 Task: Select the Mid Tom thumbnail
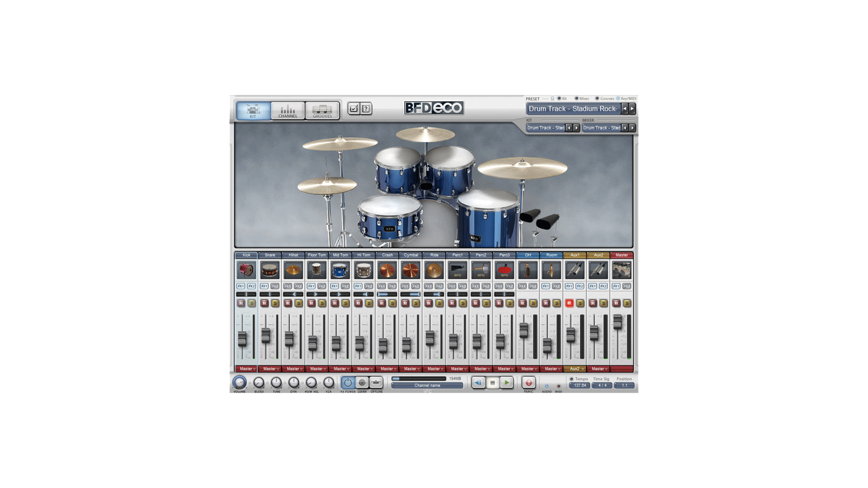coord(340,270)
